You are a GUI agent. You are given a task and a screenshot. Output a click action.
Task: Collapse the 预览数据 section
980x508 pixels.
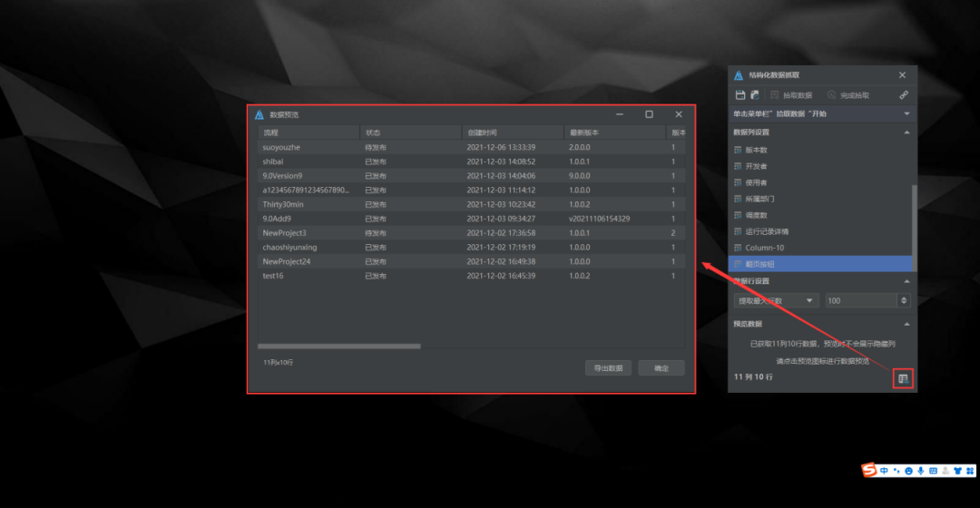coord(906,324)
